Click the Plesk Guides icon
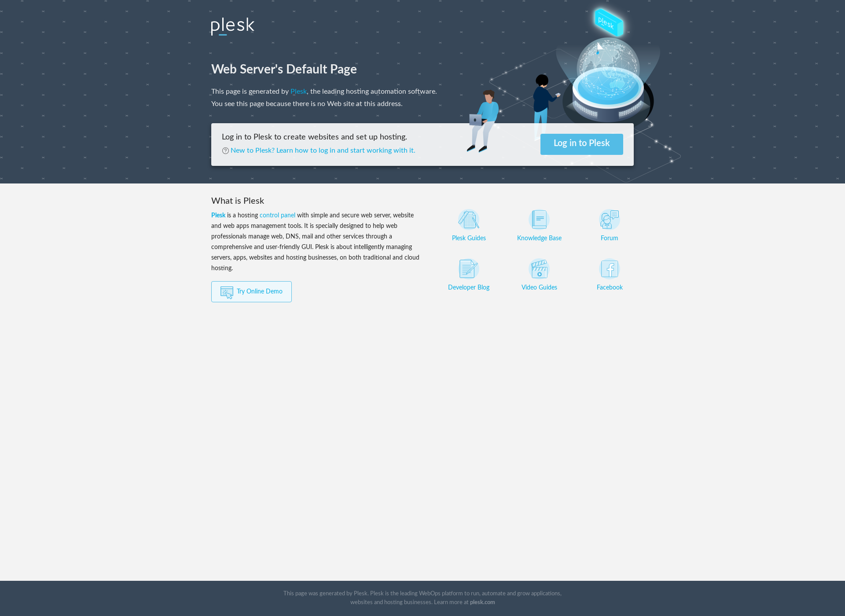 [x=468, y=219]
